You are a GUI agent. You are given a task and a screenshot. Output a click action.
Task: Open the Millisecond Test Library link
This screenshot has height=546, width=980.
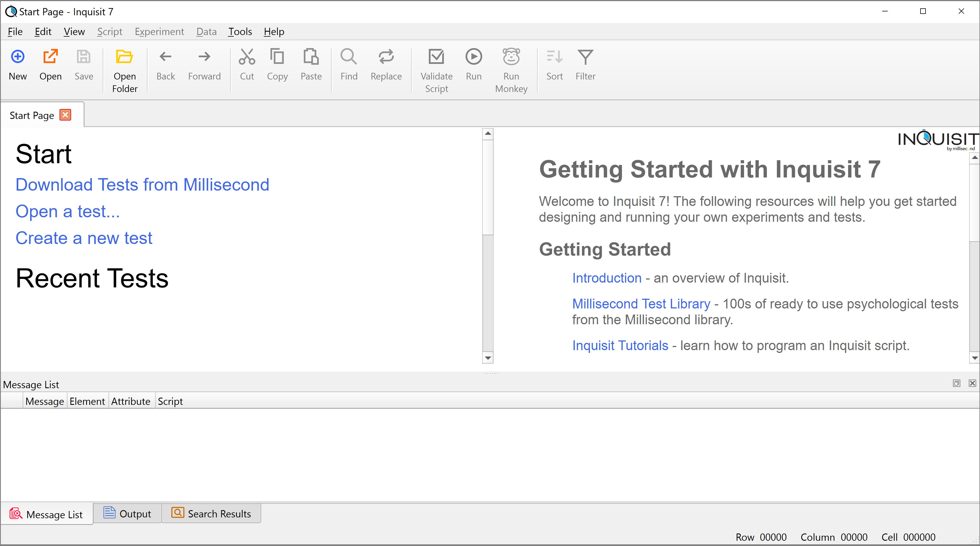coord(641,304)
